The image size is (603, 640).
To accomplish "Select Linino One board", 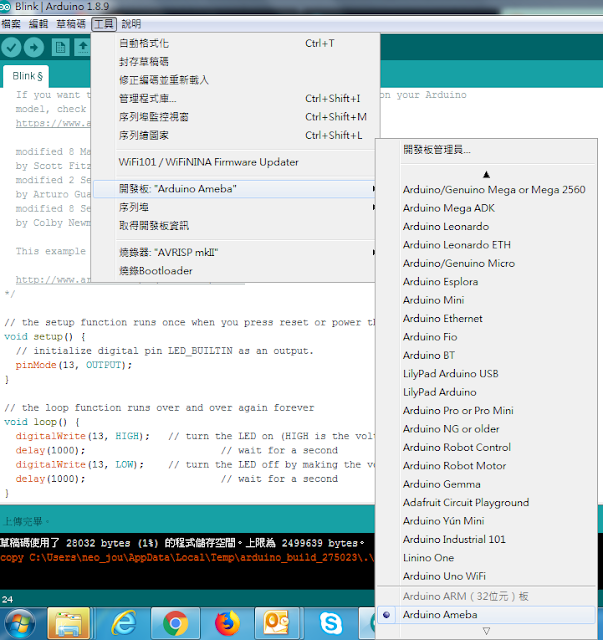I will (x=486, y=558).
